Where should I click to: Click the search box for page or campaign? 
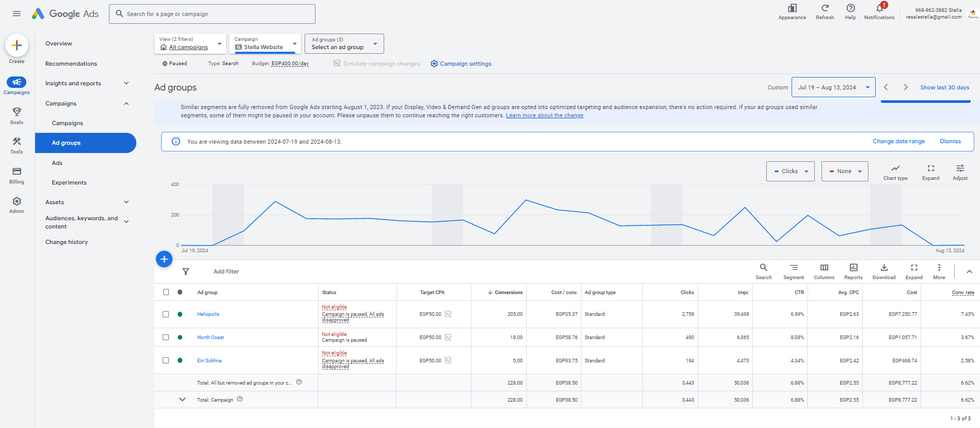coord(212,14)
